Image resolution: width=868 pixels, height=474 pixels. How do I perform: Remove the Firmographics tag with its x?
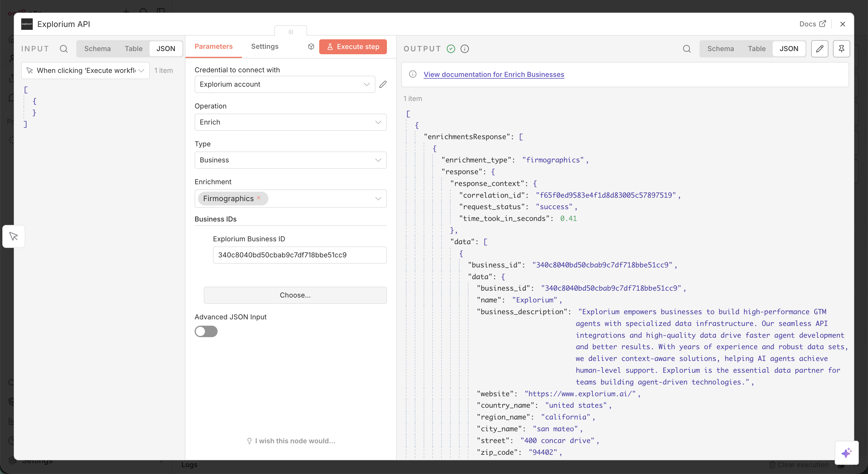[259, 198]
